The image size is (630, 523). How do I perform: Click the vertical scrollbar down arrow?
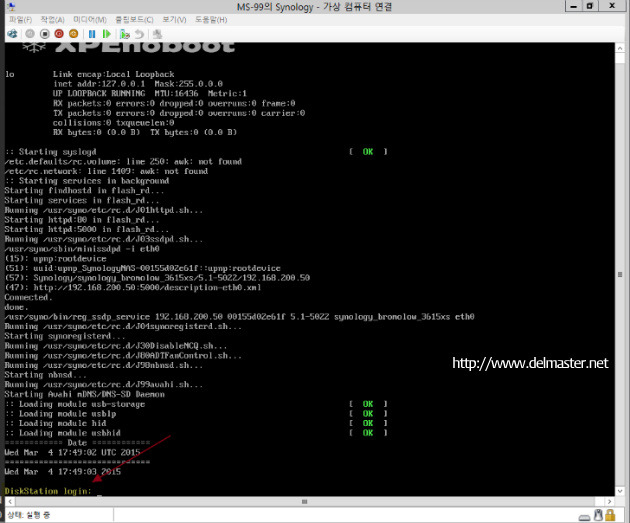(x=620, y=491)
